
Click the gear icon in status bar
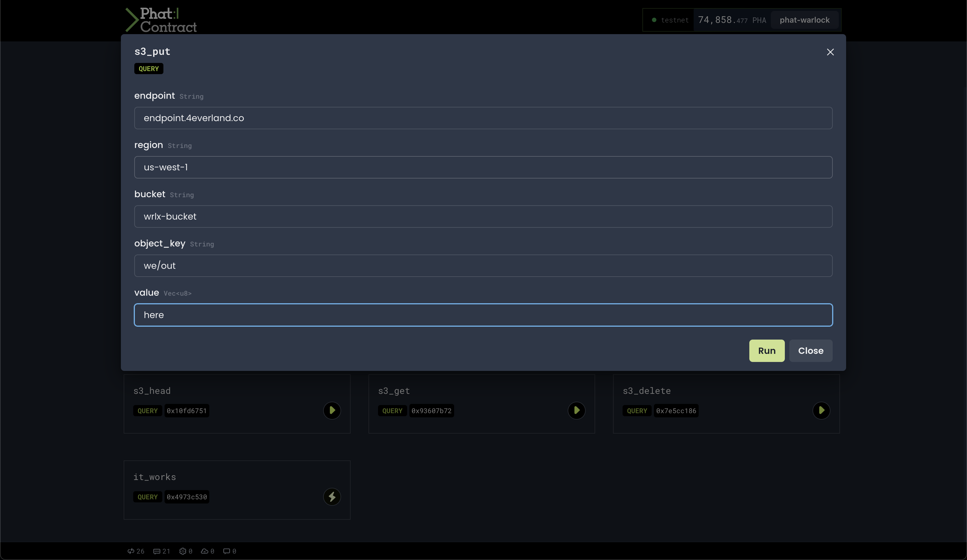point(183,551)
